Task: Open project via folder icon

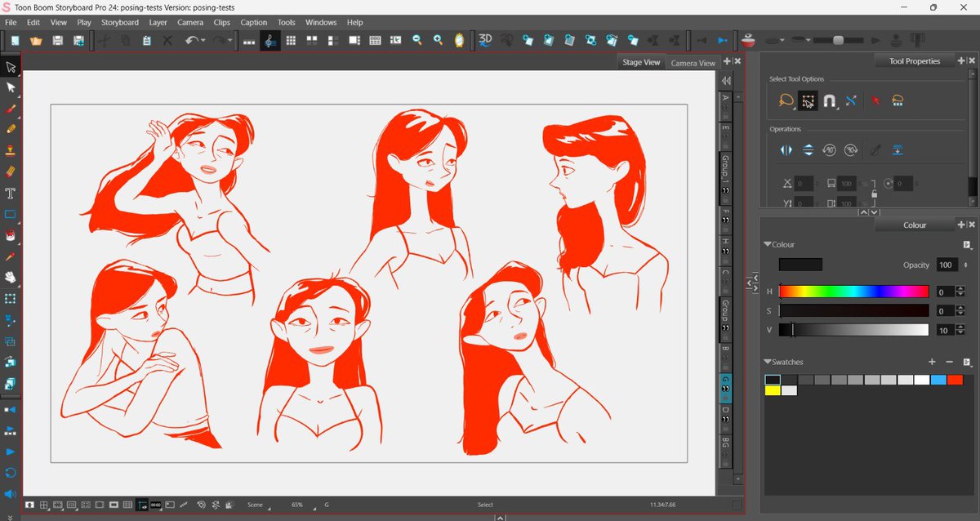Action: [36, 40]
